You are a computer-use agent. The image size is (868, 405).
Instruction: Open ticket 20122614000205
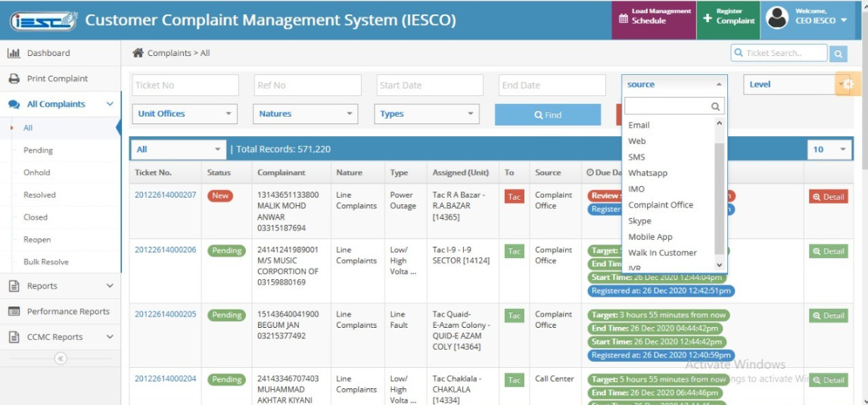pos(166,314)
